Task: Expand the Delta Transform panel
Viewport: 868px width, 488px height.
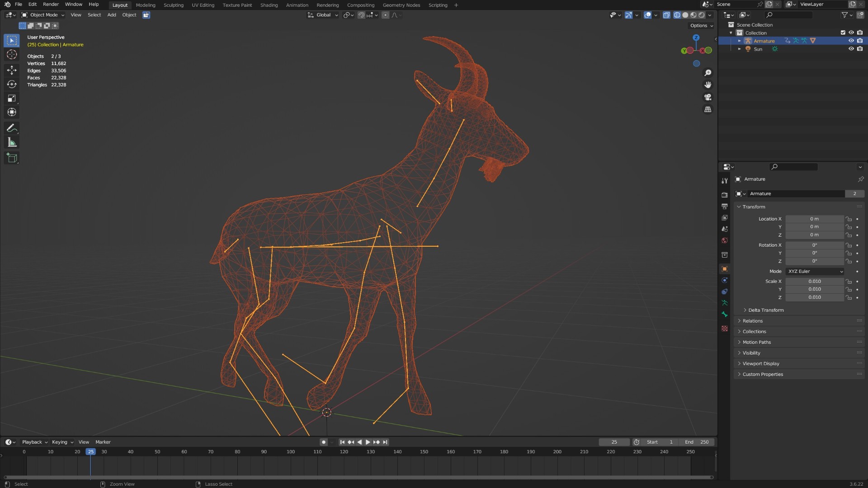Action: (x=765, y=310)
